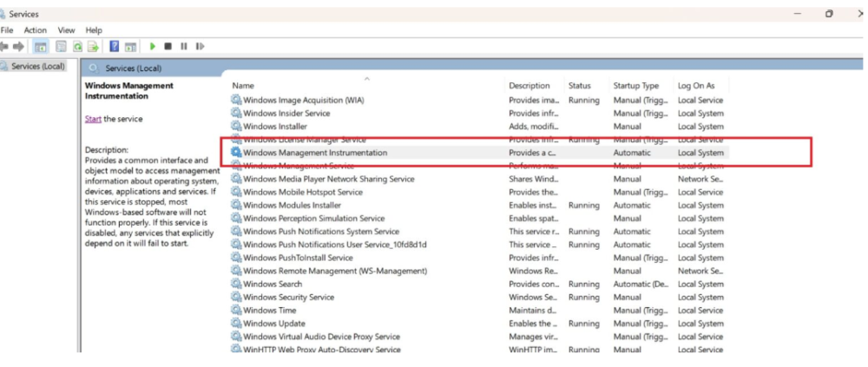
Task: Click 'Enables spat...' description cell
Action: 534,219
